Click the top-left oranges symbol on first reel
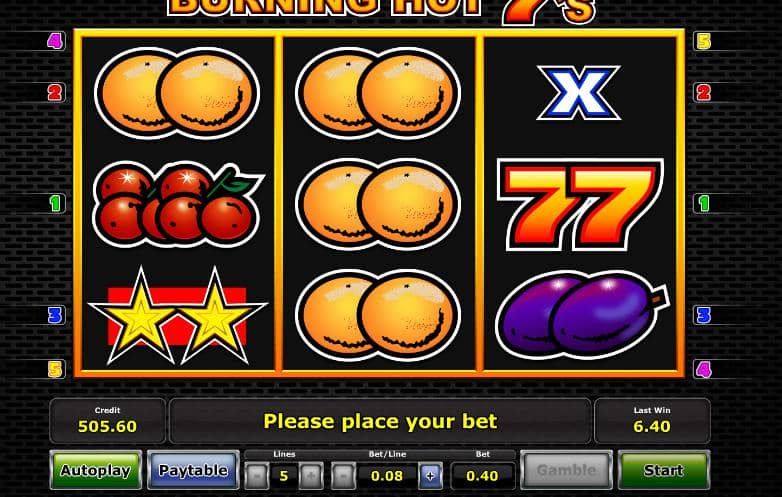This screenshot has width=782, height=497. (x=177, y=93)
